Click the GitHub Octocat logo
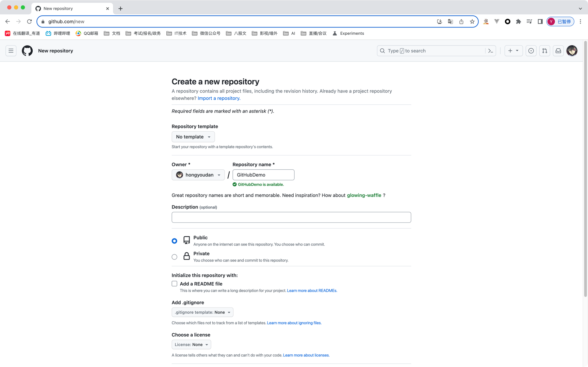Viewport: 588px width, 367px height. [27, 51]
